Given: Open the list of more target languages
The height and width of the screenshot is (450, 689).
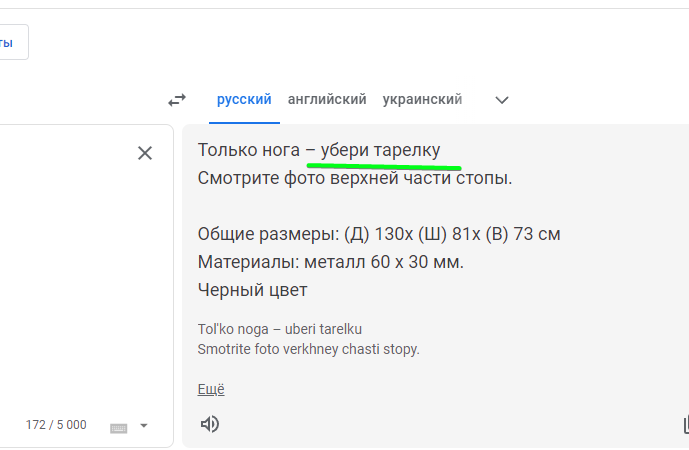Looking at the screenshot, I should coord(502,100).
